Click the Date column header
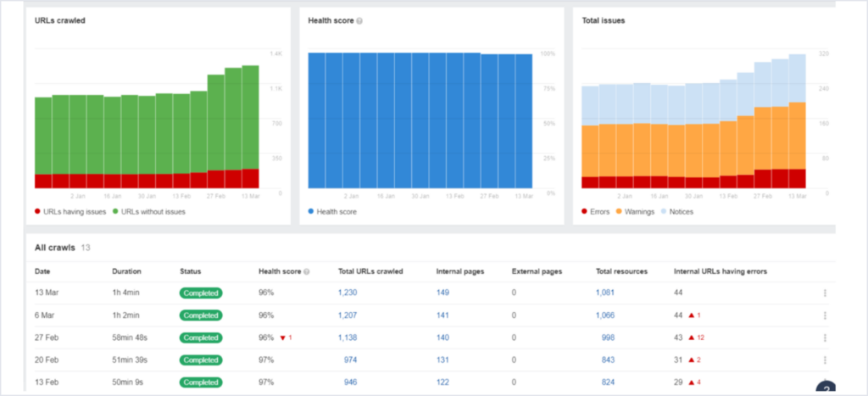The width and height of the screenshot is (868, 396). (42, 271)
